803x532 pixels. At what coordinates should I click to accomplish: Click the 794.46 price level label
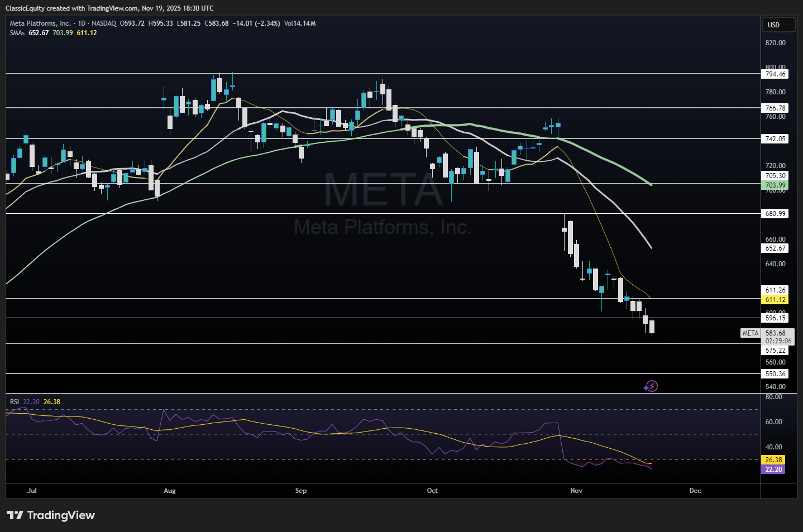[775, 74]
